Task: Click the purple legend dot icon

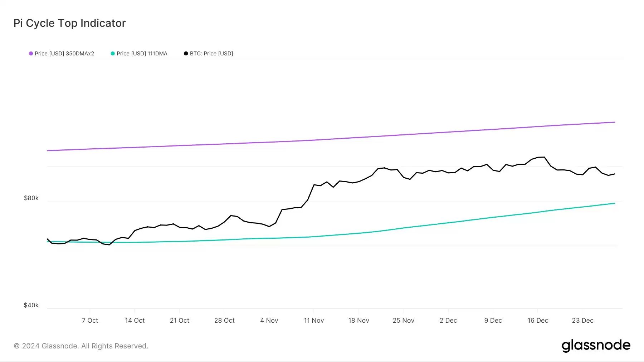Action: 30,53
